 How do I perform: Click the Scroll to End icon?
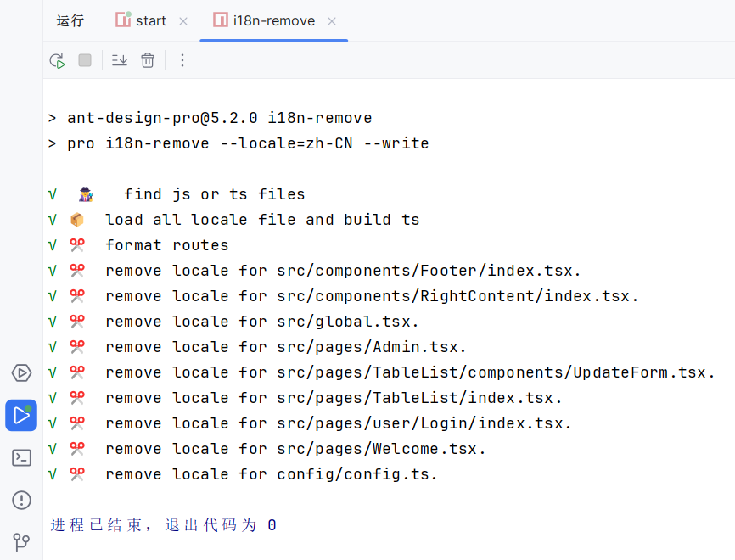coord(120,60)
